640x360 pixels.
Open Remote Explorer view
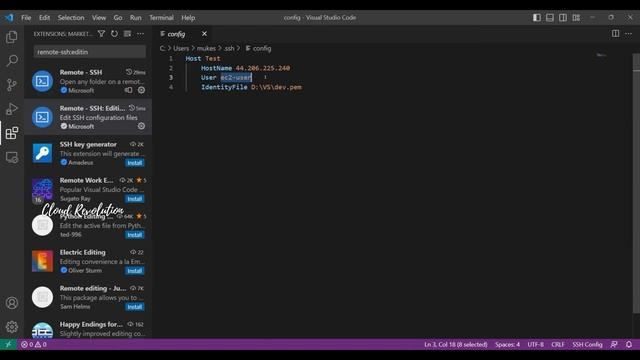(12, 157)
